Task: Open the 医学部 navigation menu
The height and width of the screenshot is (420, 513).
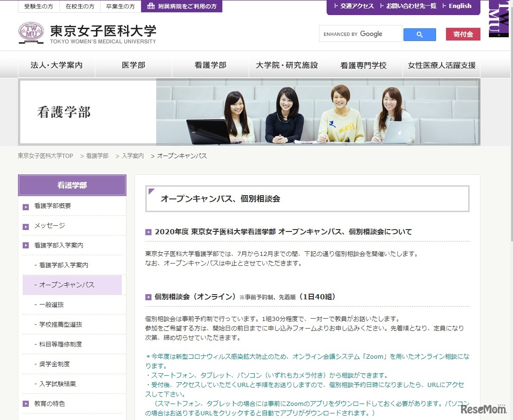Action: (x=134, y=66)
